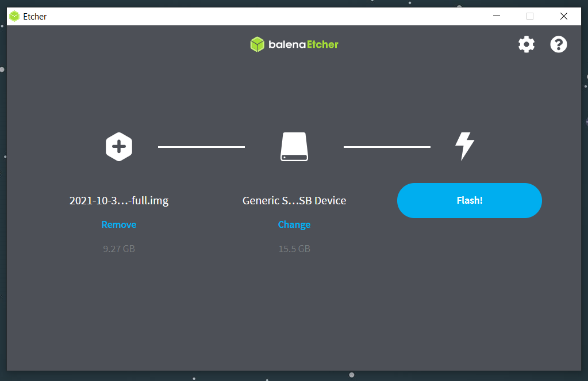Viewport: 588px width, 381px height.
Task: Click the Etcher icon in title bar
Action: tap(14, 16)
